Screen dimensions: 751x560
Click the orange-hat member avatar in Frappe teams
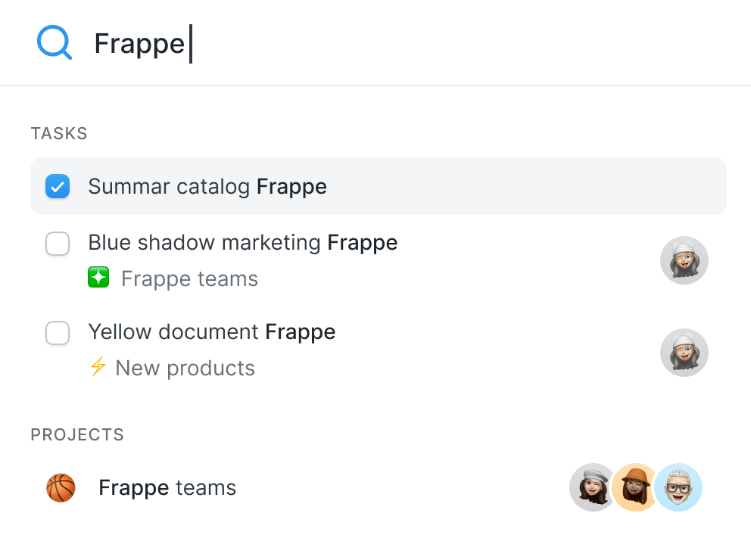pos(634,487)
